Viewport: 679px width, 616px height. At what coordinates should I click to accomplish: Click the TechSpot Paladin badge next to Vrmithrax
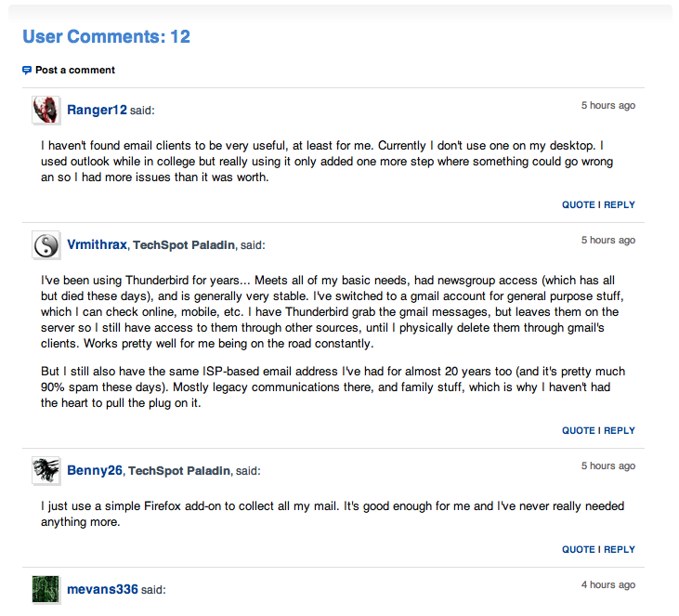click(x=184, y=245)
